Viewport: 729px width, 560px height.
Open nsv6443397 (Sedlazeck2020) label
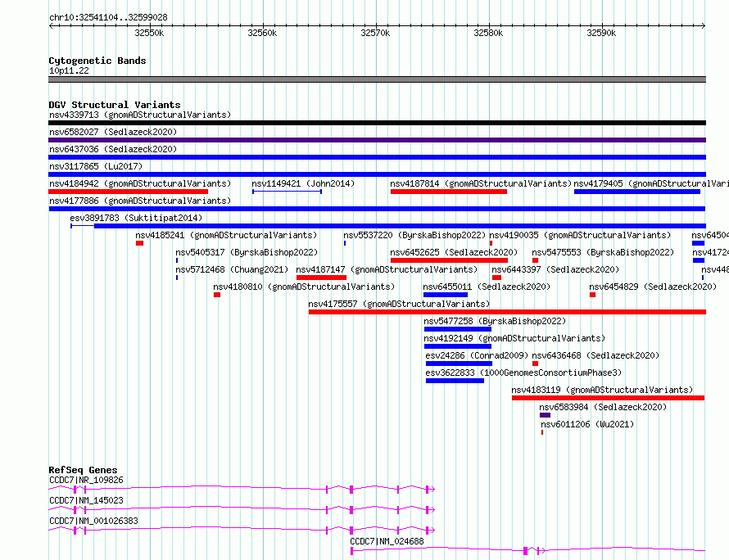coord(555,269)
